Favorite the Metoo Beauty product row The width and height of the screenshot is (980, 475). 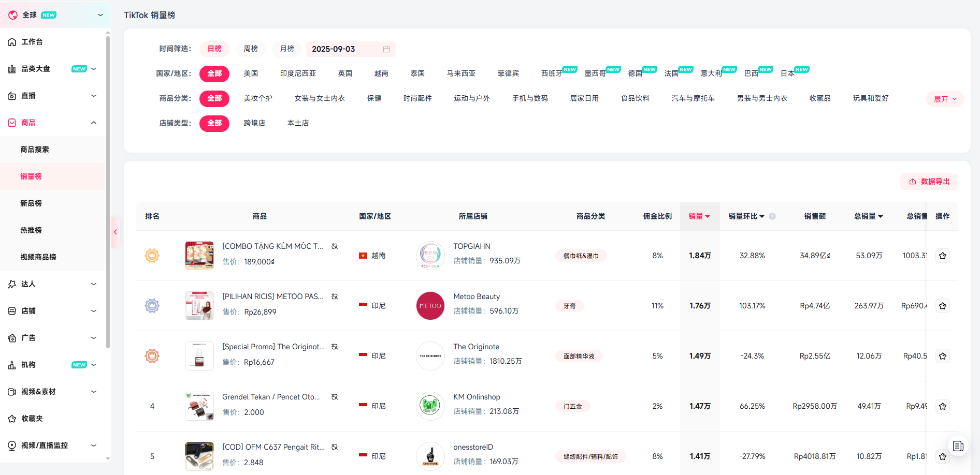point(942,306)
